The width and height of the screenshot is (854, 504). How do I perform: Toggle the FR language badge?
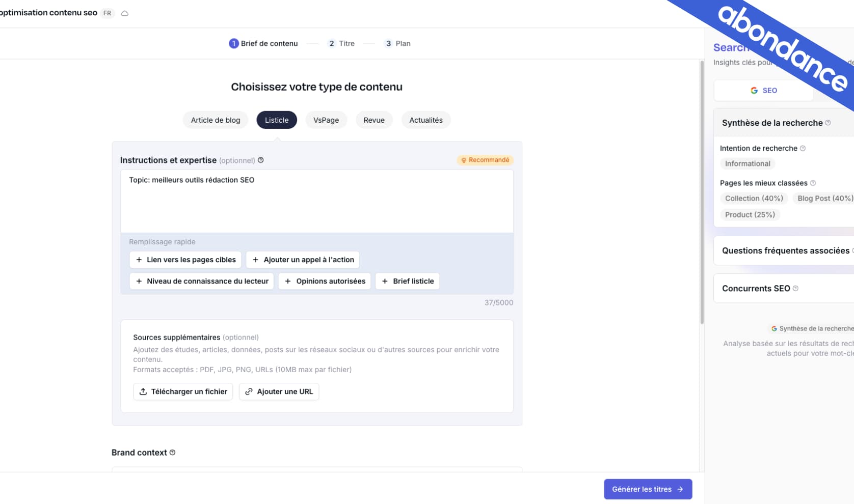[107, 13]
